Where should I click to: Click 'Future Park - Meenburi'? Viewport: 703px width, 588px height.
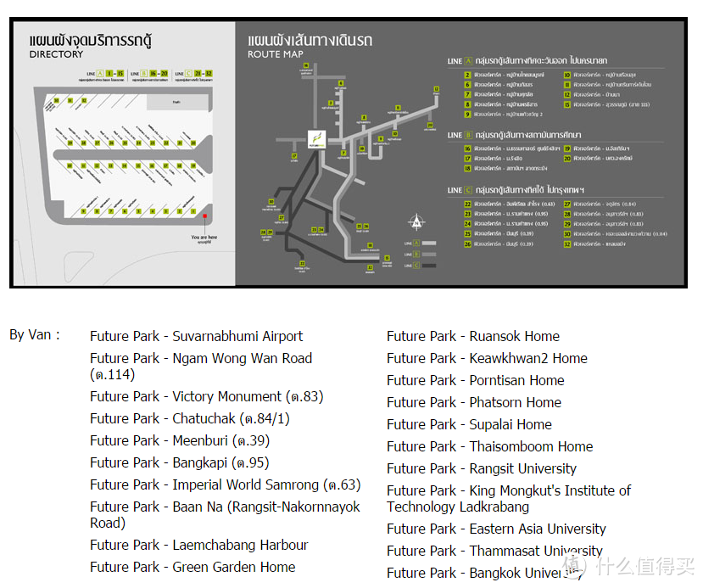click(180, 440)
